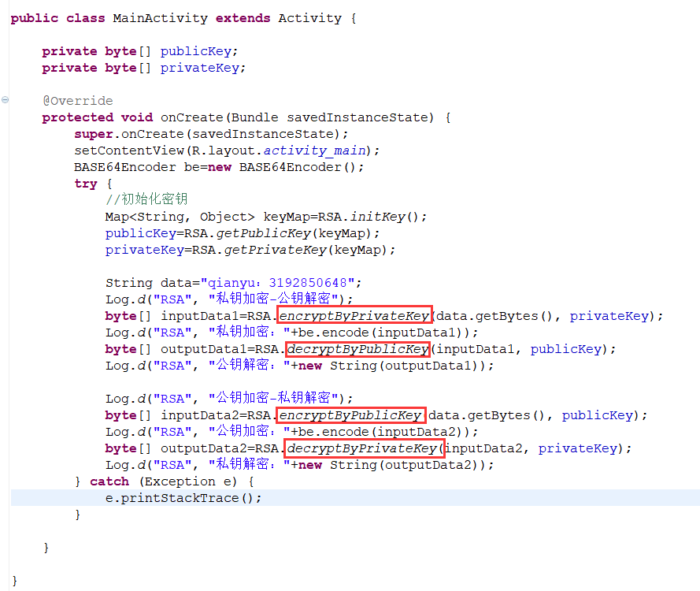Collapse the onCreate method fold marker
The height and width of the screenshot is (591, 700).
coord(5,99)
